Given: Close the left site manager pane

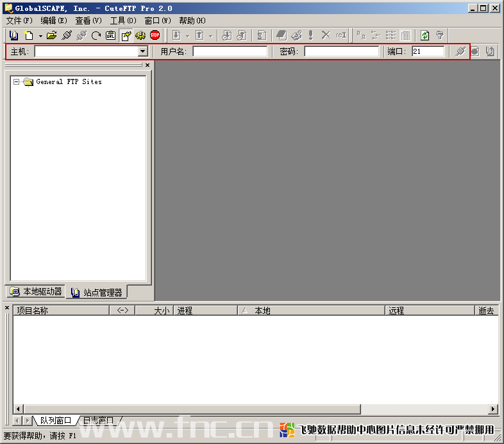Looking at the screenshot, I should point(147,65).
